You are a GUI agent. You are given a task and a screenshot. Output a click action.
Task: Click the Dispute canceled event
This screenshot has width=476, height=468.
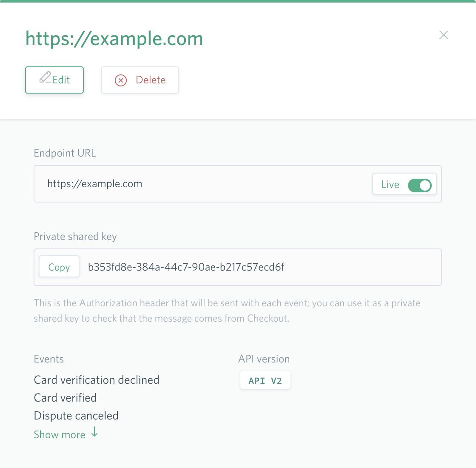(x=76, y=416)
